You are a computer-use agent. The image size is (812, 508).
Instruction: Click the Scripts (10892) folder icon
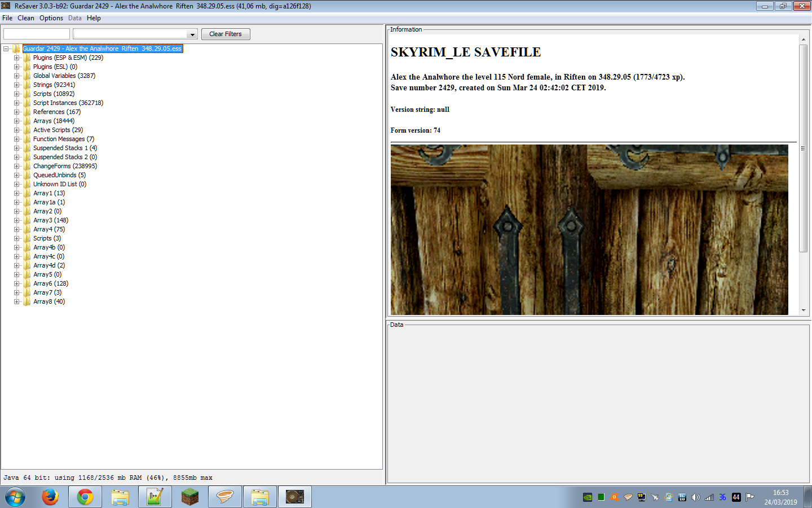27,94
